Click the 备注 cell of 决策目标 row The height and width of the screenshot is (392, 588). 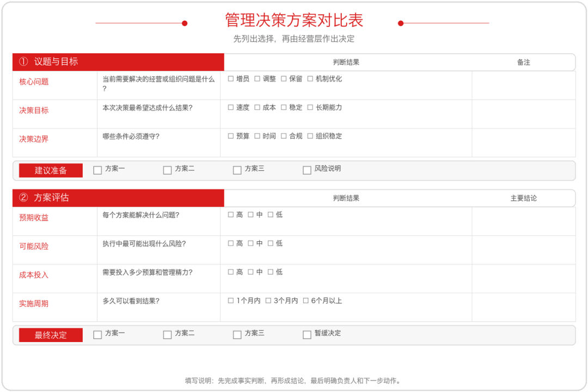[x=524, y=114]
